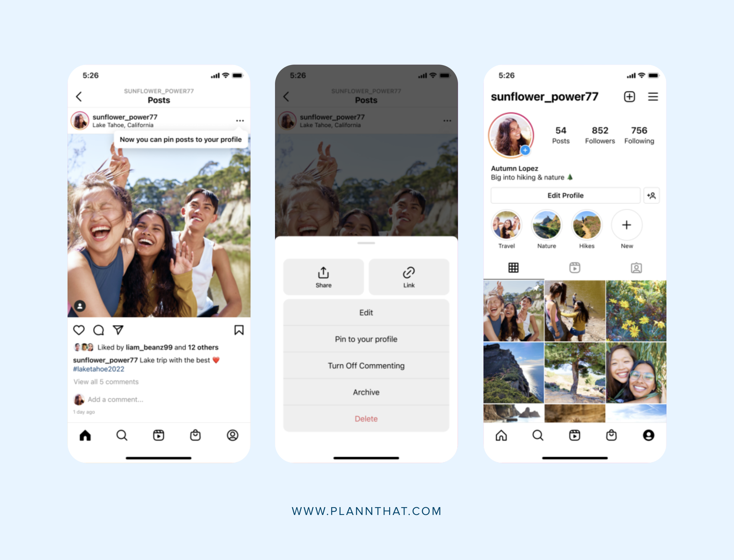This screenshot has width=734, height=560.
Task: Select Edit from the post action menu
Action: pos(365,312)
